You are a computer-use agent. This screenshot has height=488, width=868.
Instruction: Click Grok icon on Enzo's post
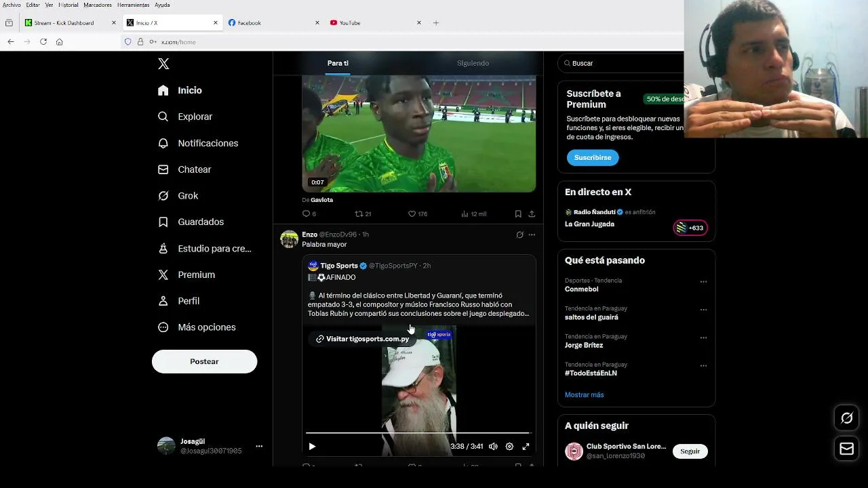(x=519, y=235)
